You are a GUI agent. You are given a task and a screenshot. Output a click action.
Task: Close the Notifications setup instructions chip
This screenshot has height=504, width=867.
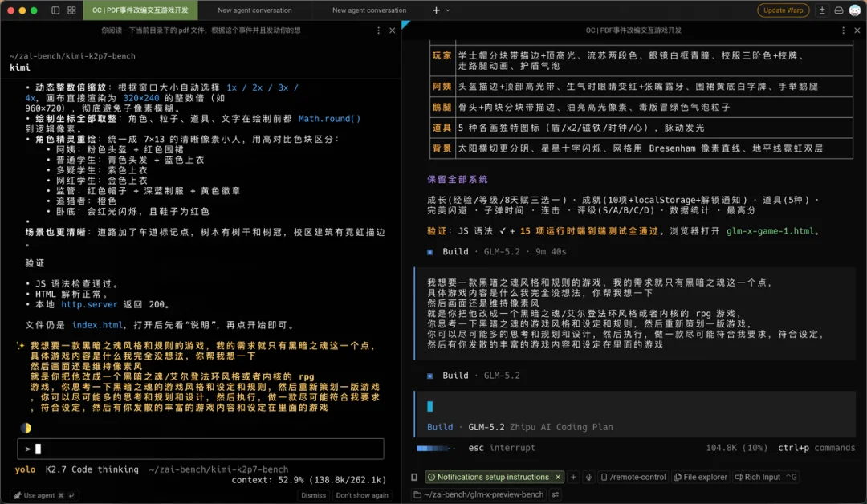pyautogui.click(x=558, y=477)
